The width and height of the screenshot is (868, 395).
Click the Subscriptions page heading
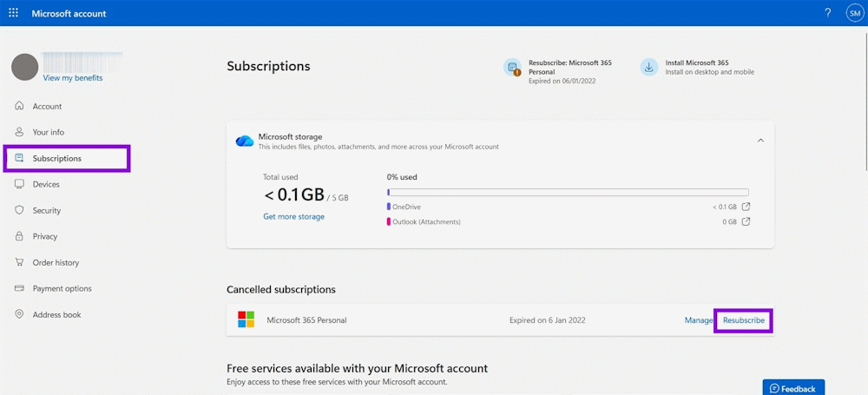(268, 66)
